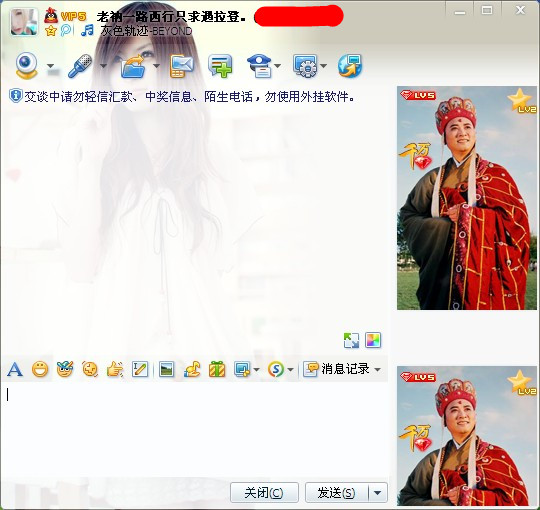540x510 pixels.
Task: Click the LV5 red diamond badge on lower QQ show
Action: click(418, 377)
